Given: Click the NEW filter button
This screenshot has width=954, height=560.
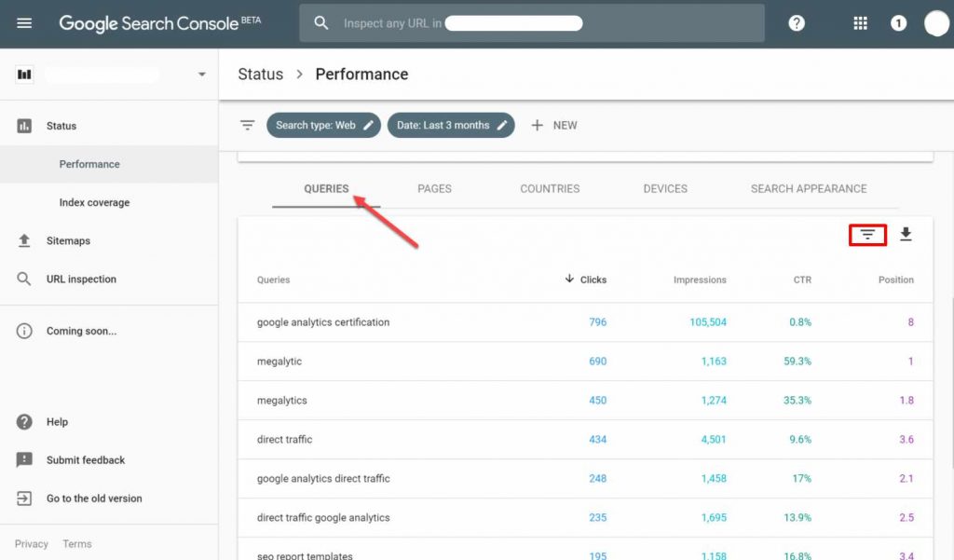Looking at the screenshot, I should pyautogui.click(x=553, y=125).
